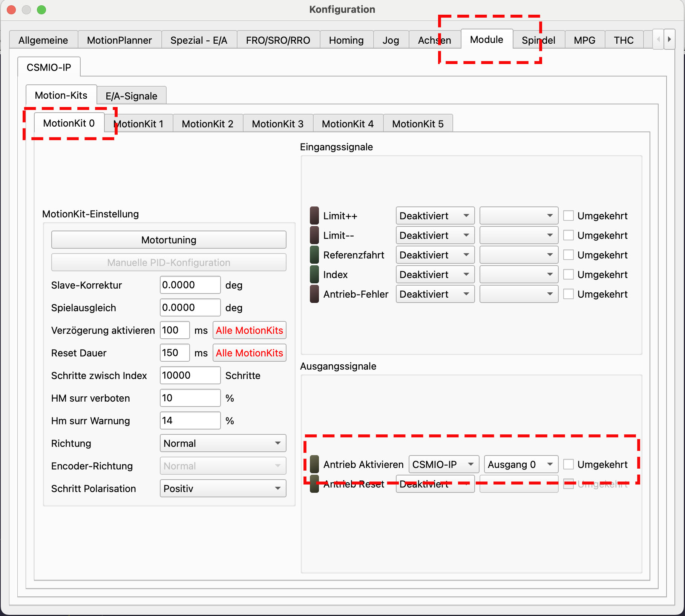685x616 pixels.
Task: Click the Index signal status indicator
Action: (x=314, y=274)
